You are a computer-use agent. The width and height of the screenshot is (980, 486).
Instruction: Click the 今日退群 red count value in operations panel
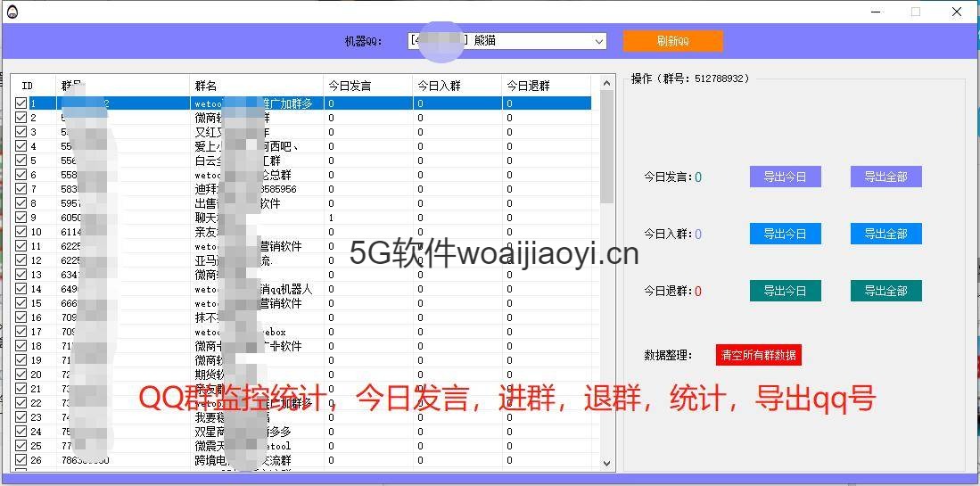tap(698, 291)
